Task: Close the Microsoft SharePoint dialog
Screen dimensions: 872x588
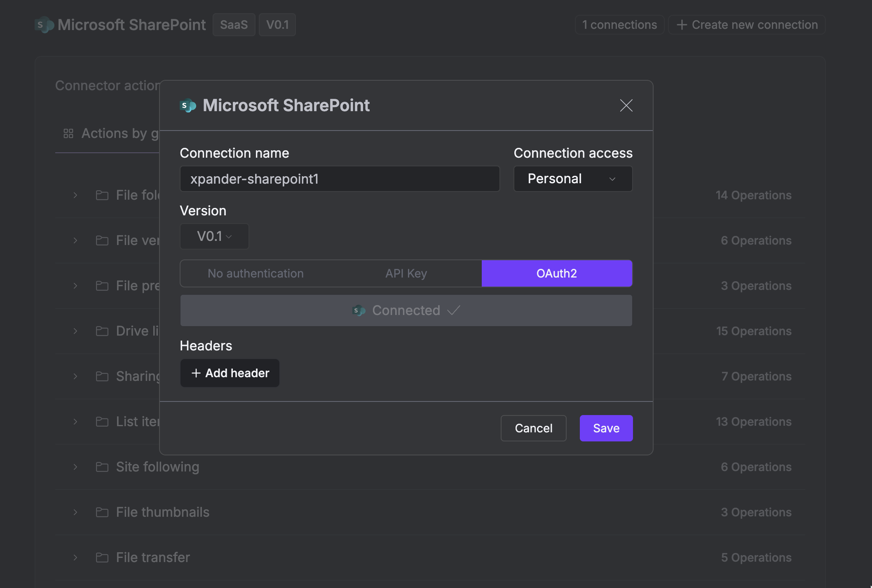Action: coord(626,105)
